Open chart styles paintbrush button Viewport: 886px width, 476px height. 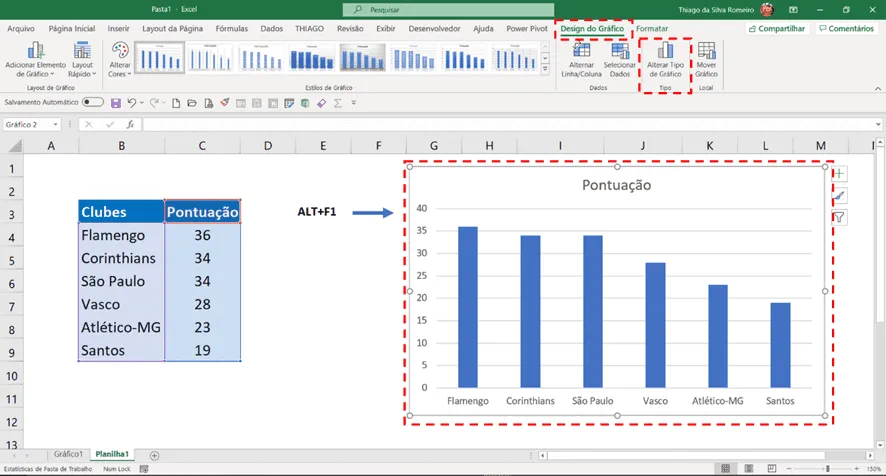coord(839,196)
